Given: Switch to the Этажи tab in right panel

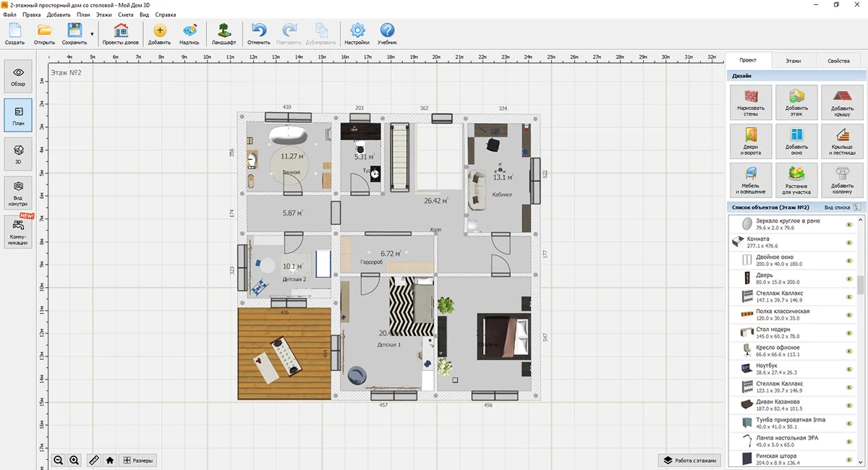Looking at the screenshot, I should (793, 61).
